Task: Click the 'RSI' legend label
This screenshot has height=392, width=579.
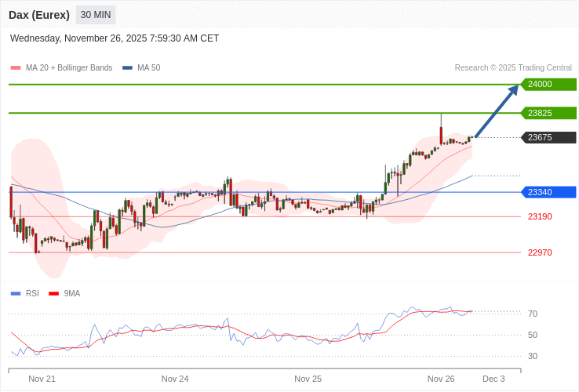Action: 32,294
